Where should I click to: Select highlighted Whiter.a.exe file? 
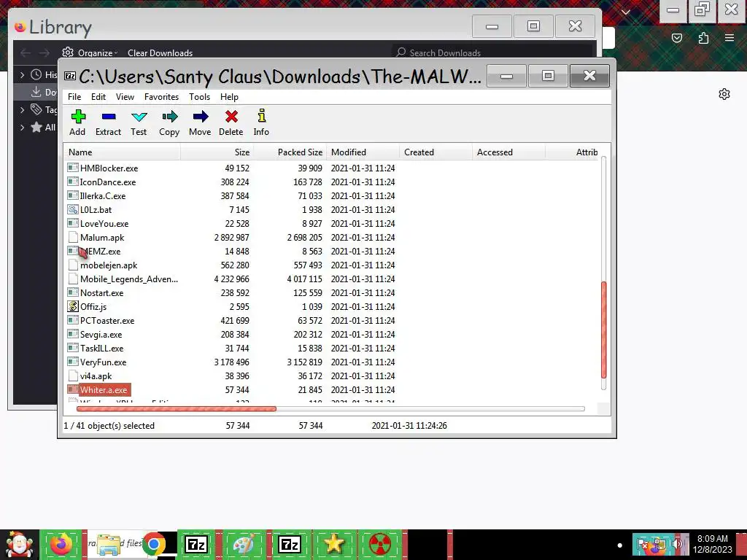click(x=104, y=389)
